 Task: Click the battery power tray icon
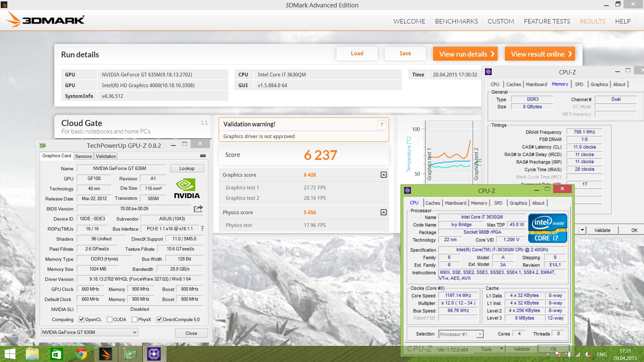pos(568,354)
